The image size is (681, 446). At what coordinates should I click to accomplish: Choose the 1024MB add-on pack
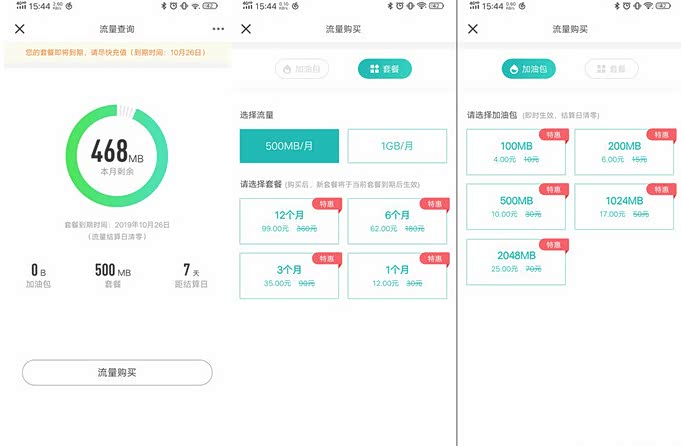click(x=624, y=207)
